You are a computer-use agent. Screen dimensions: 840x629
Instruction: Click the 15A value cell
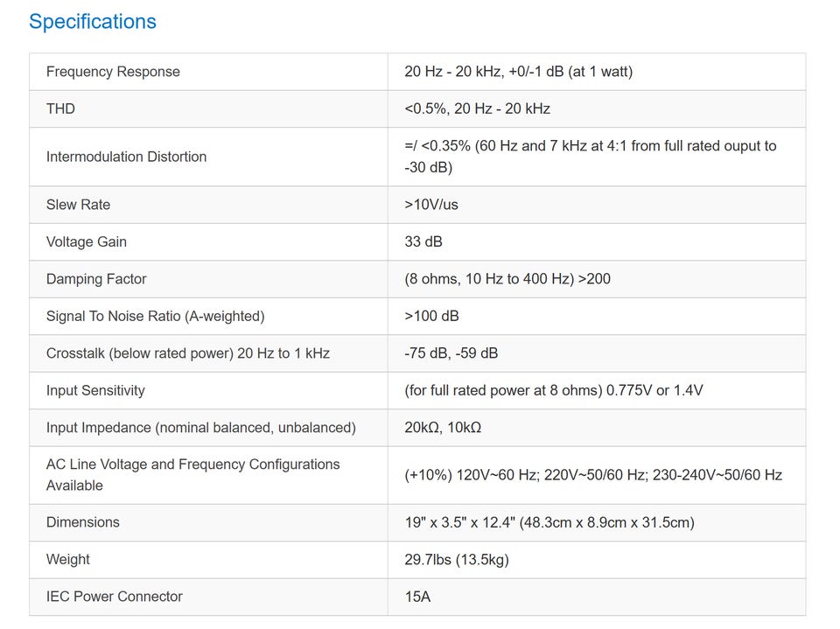[417, 597]
